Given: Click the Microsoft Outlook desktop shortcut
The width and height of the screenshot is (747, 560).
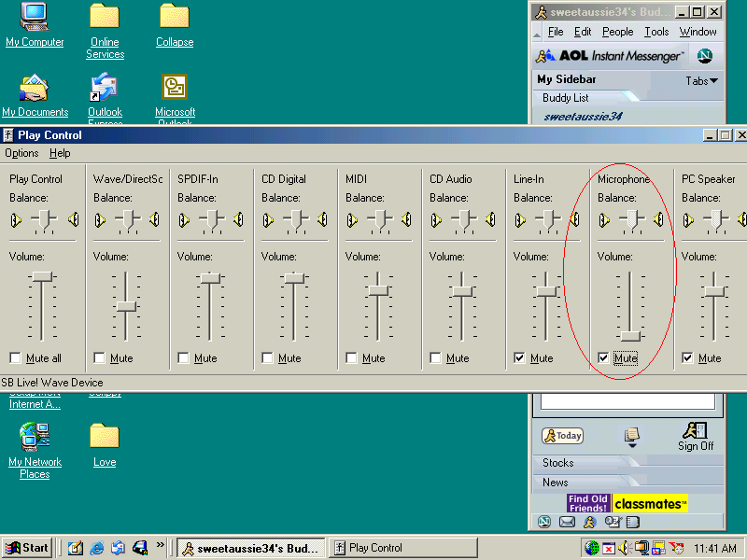Looking at the screenshot, I should [175, 88].
